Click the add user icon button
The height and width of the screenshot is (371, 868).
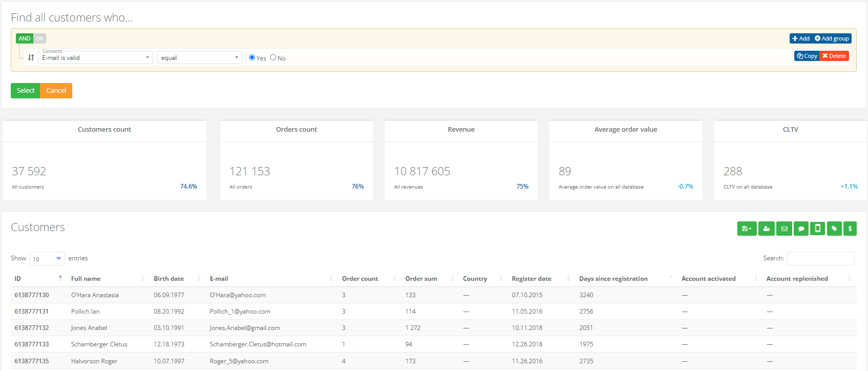pos(767,229)
